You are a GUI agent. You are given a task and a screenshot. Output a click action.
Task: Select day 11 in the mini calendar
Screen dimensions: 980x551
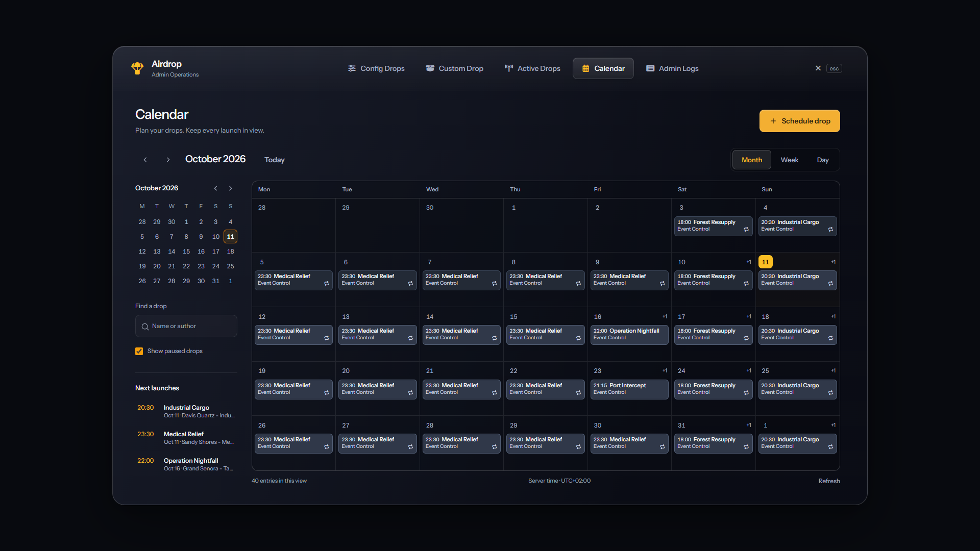click(x=231, y=237)
